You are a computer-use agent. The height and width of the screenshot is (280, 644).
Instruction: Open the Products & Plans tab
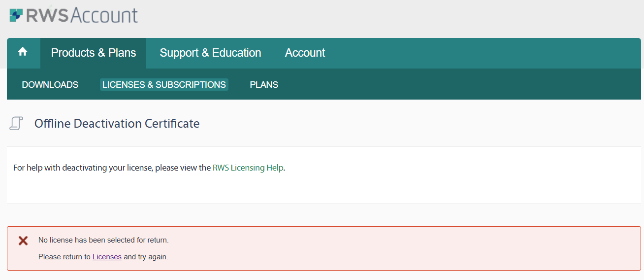[x=94, y=53]
